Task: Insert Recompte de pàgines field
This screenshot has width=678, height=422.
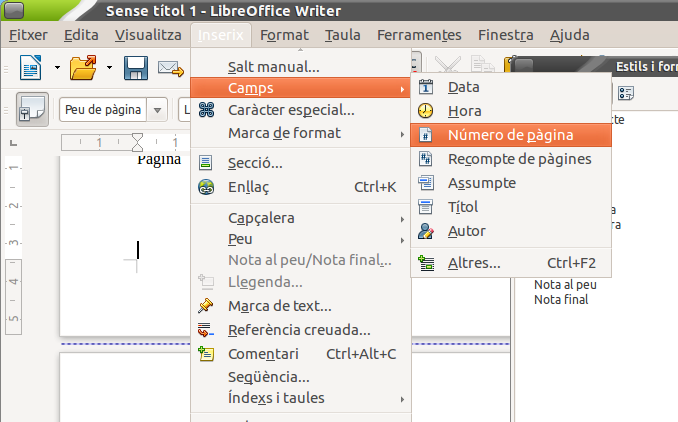Action: pos(511,159)
